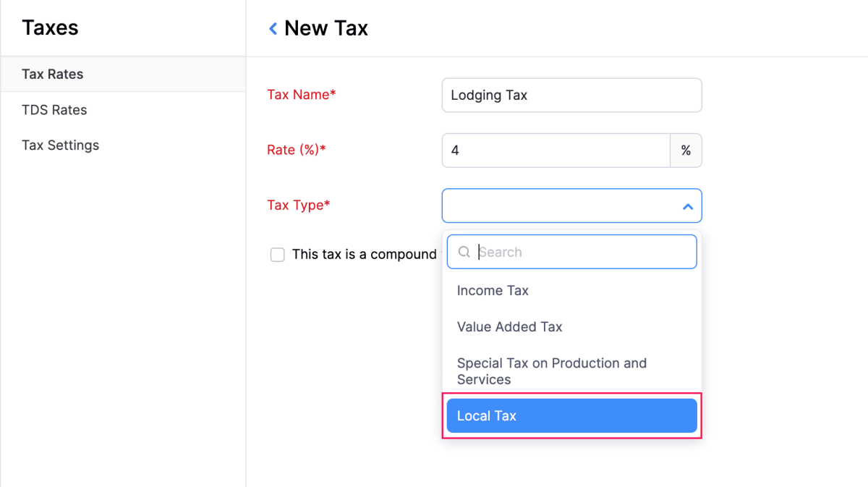868x487 pixels.
Task: Open Tax Settings in the sidebar
Action: pos(123,145)
